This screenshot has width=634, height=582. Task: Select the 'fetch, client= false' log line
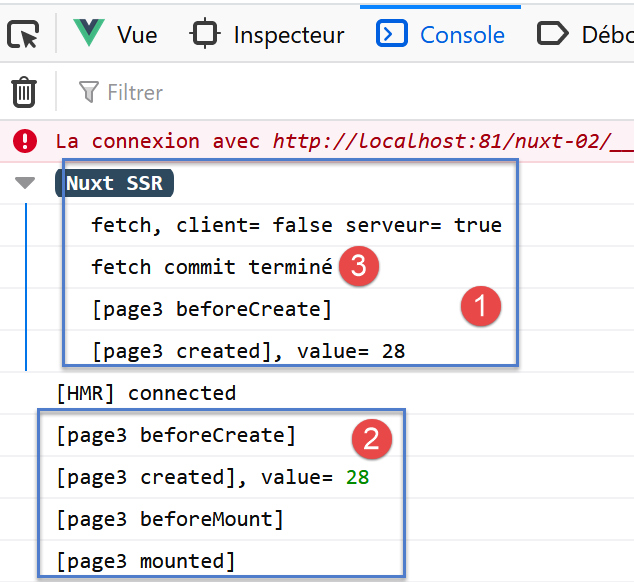pos(296,225)
